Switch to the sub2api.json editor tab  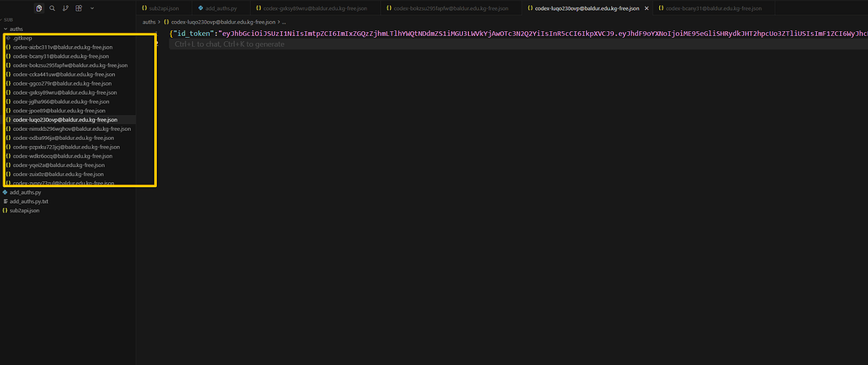point(164,8)
